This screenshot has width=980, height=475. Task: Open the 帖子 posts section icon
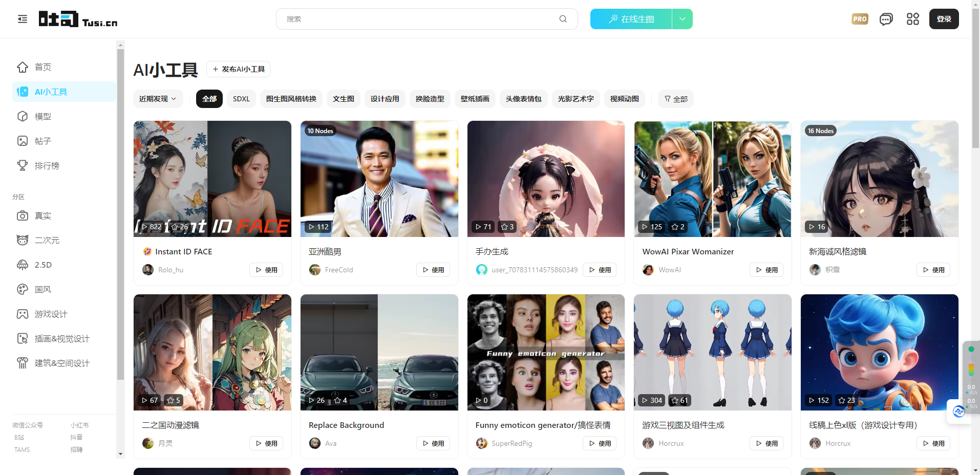point(23,141)
